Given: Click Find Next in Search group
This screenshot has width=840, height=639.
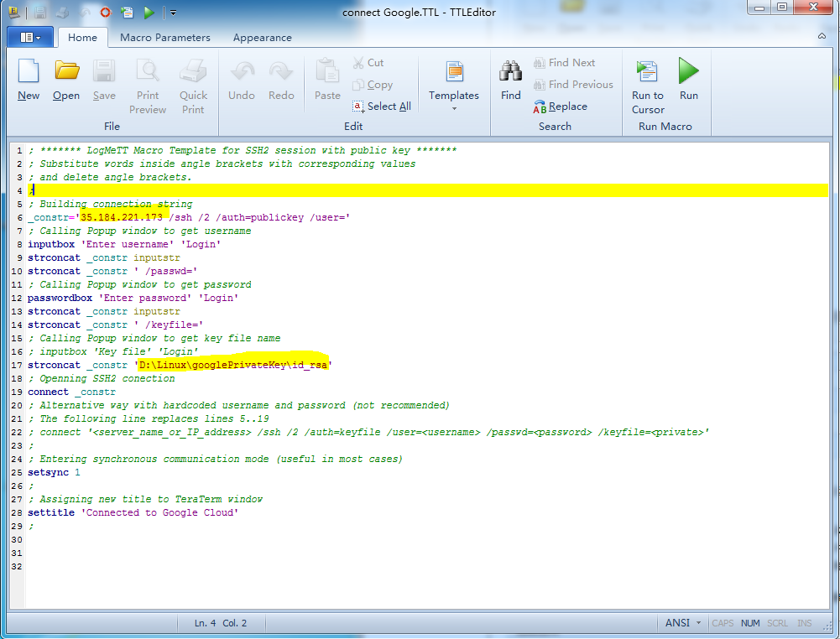Looking at the screenshot, I should click(565, 63).
